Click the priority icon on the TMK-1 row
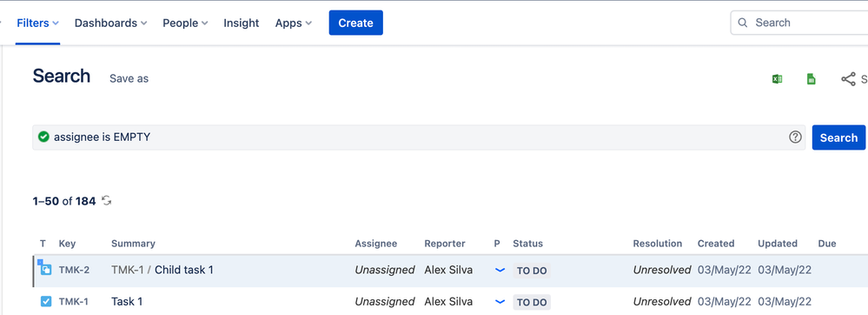 pos(500,302)
